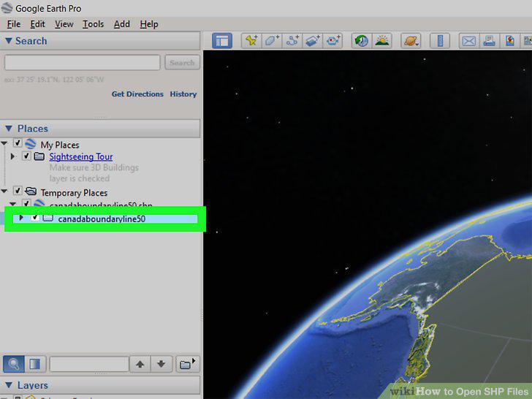Open the Tools menu
The height and width of the screenshot is (399, 532).
coord(93,24)
